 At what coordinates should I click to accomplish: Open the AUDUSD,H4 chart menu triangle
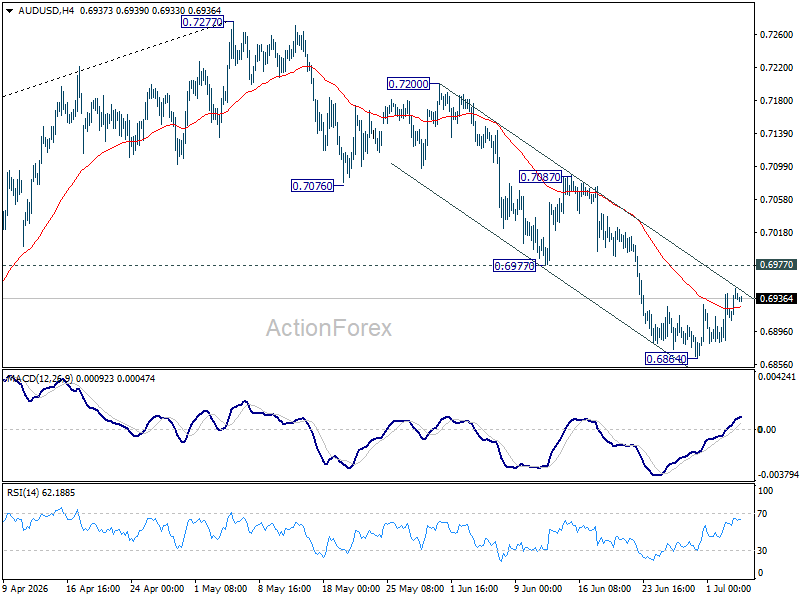coord(9,11)
